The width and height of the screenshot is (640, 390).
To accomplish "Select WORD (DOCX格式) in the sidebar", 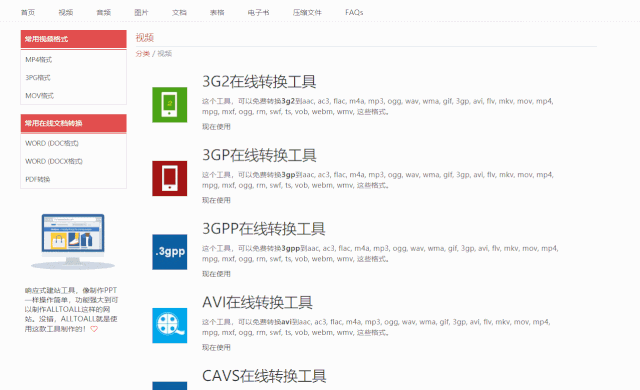I will point(54,161).
